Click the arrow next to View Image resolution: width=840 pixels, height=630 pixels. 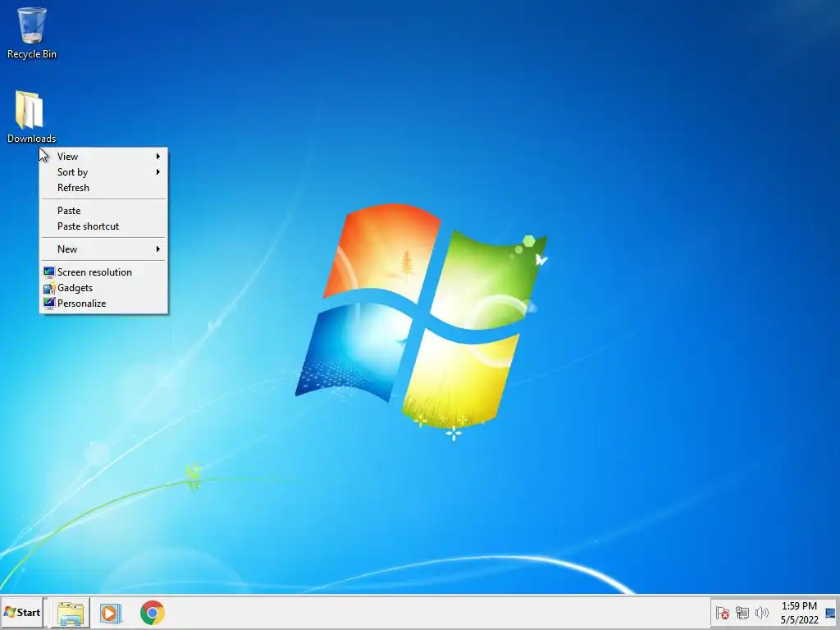(x=158, y=157)
